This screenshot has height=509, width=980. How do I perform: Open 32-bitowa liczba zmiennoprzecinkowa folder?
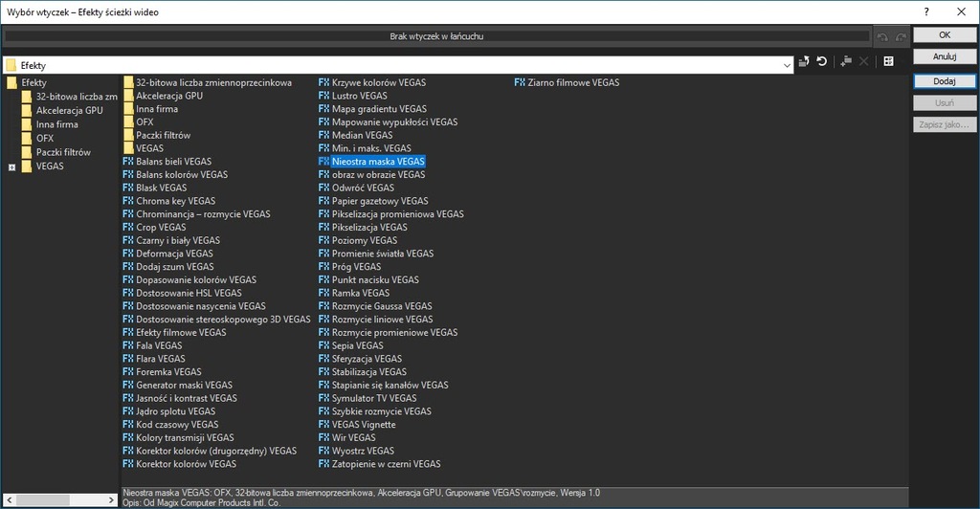point(213,82)
